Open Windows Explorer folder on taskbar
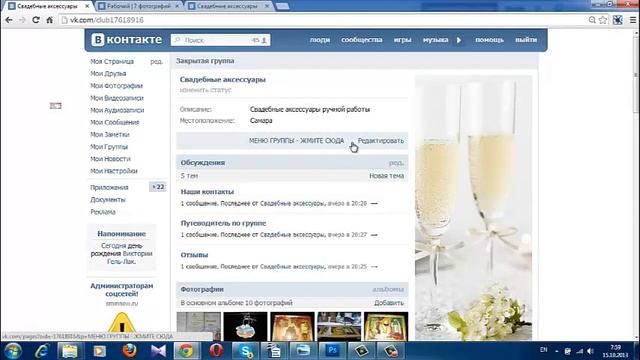This screenshot has width=640, height=360. pos(70,351)
